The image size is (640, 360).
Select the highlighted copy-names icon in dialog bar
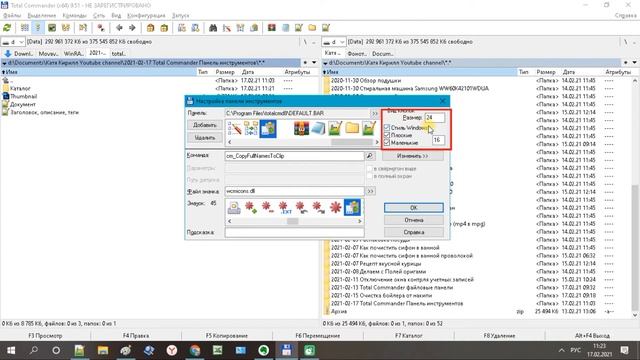pyautogui.click(x=268, y=129)
